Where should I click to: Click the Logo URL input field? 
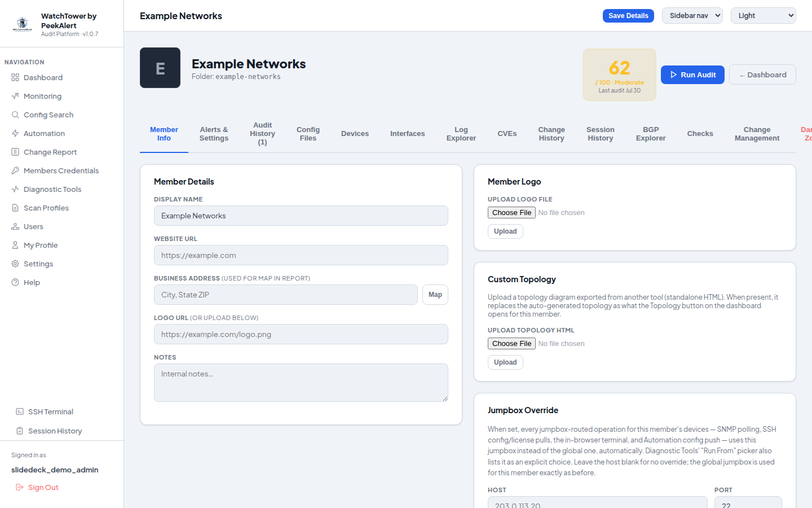[x=301, y=334]
